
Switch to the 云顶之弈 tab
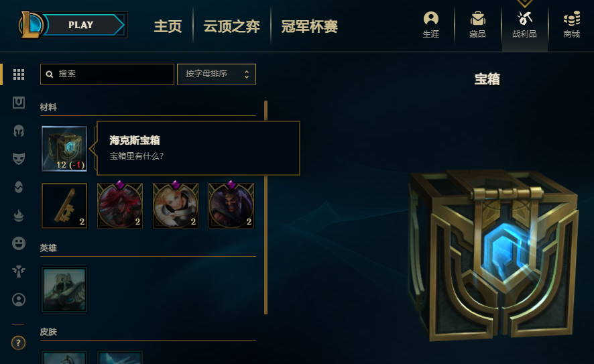point(231,26)
